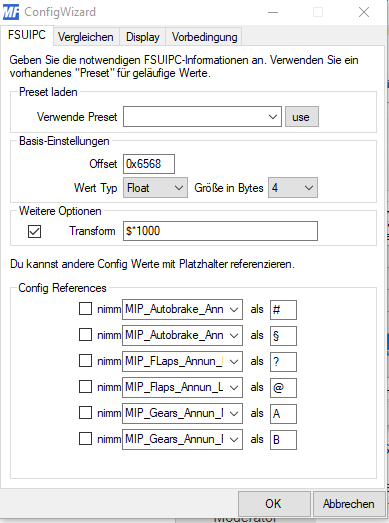The width and height of the screenshot is (389, 523).
Task: Open the Vergleichen tab
Action: [x=86, y=37]
